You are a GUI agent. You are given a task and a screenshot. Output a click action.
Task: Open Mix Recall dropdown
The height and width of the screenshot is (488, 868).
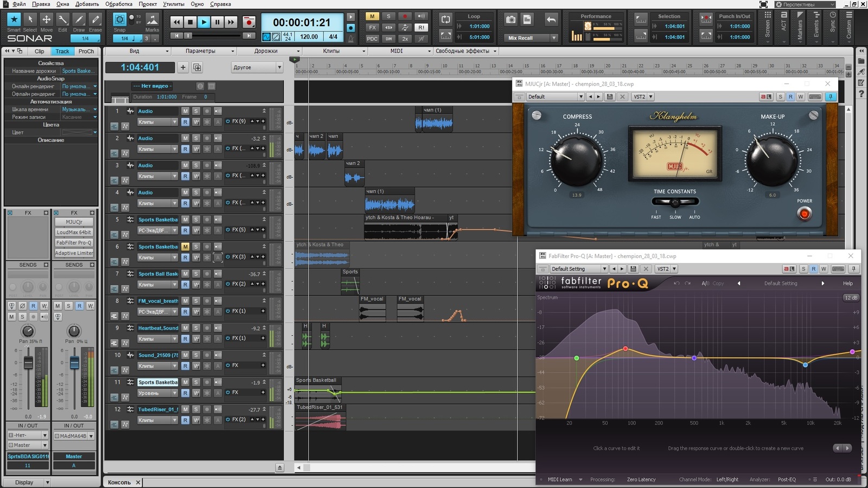(x=531, y=38)
